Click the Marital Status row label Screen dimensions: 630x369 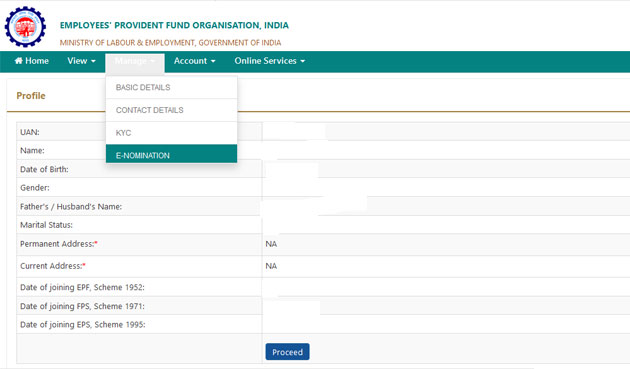tap(46, 225)
